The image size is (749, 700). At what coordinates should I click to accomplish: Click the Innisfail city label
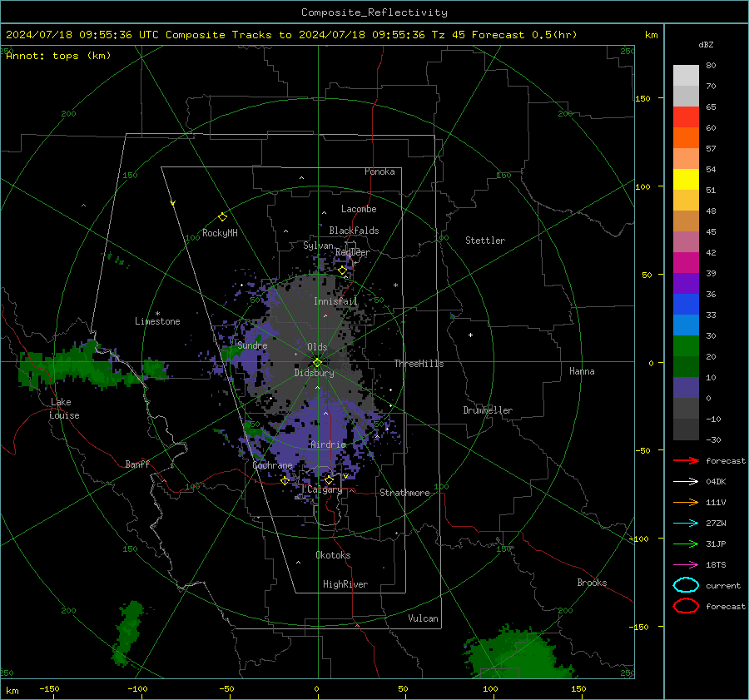[x=335, y=301]
